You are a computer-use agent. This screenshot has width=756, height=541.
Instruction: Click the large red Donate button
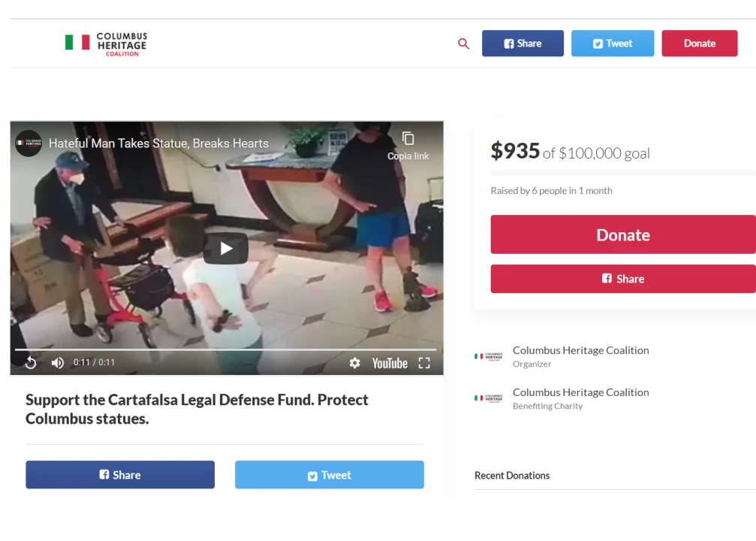click(x=623, y=234)
